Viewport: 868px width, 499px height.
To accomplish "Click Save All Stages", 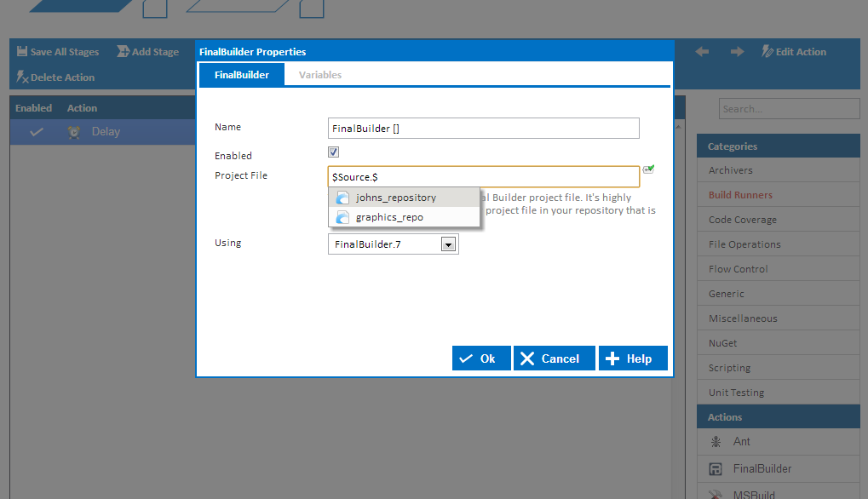I will click(x=58, y=51).
